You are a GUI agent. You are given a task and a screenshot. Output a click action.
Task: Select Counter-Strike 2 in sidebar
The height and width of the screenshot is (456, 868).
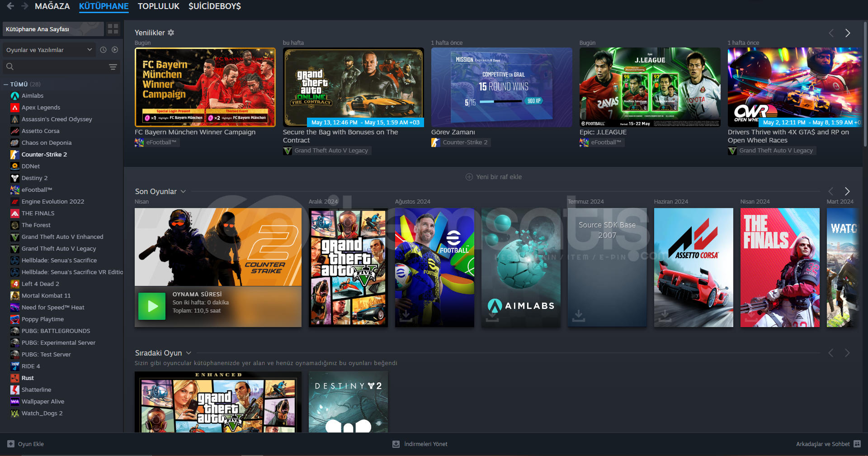44,155
